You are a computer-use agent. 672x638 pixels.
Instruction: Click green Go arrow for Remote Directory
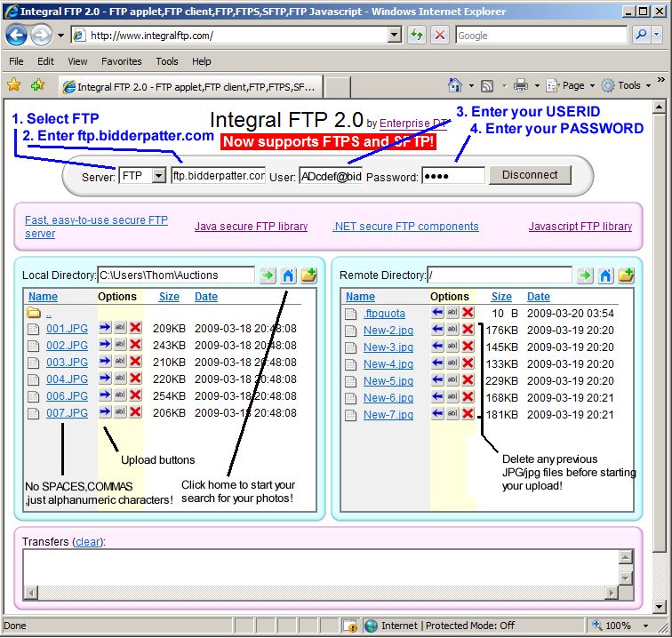[x=585, y=275]
